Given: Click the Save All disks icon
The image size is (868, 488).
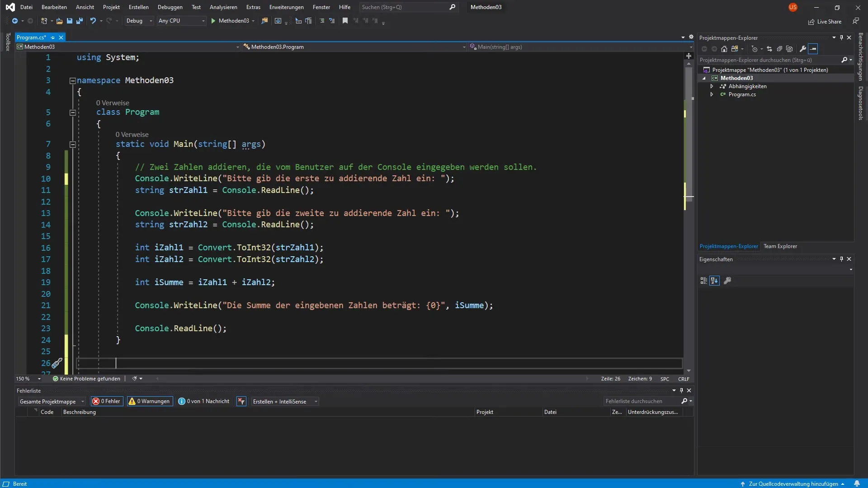Looking at the screenshot, I should click(x=80, y=21).
